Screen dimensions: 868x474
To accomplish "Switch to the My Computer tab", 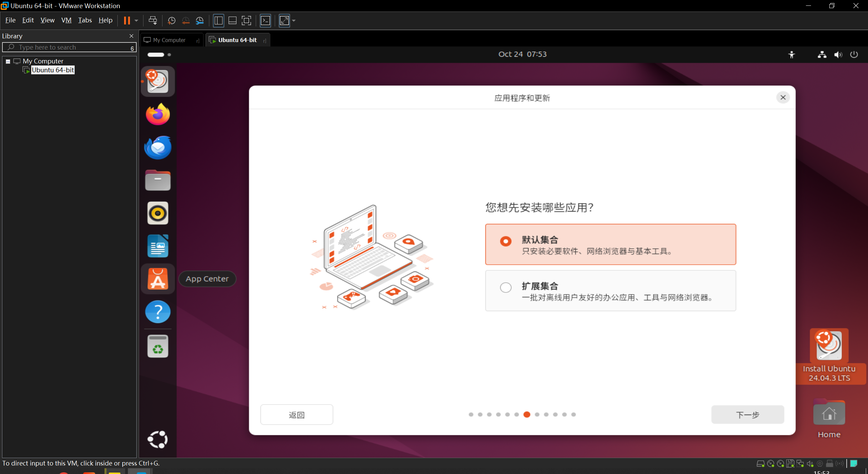I will [169, 40].
